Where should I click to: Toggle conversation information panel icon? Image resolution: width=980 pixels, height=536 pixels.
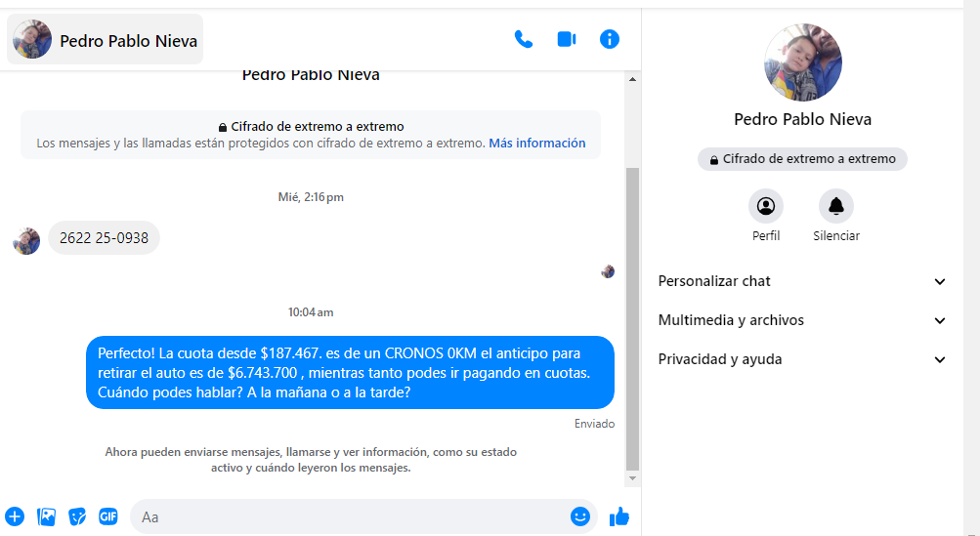(x=610, y=39)
